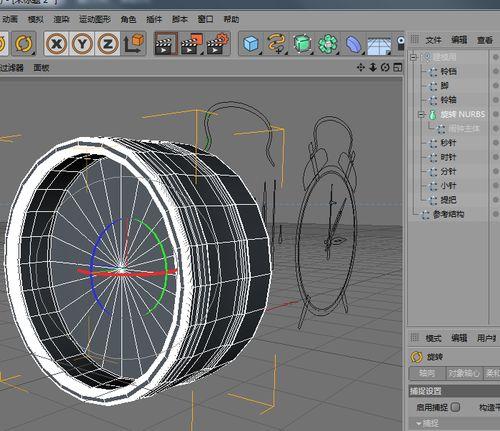
Task: Toggle the X axis lock icon
Action: pyautogui.click(x=56, y=44)
